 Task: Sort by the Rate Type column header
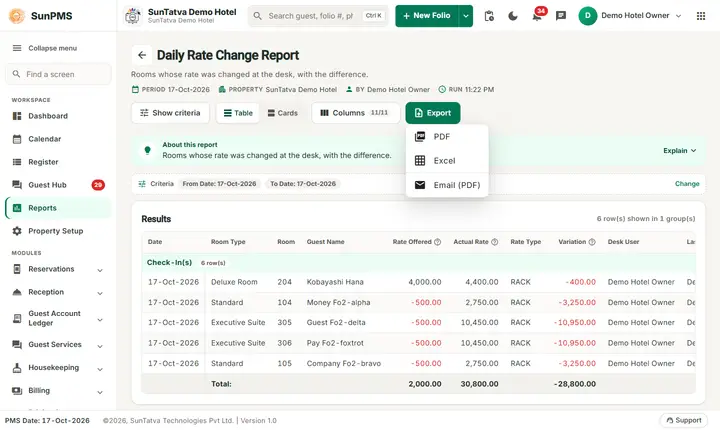(x=526, y=242)
